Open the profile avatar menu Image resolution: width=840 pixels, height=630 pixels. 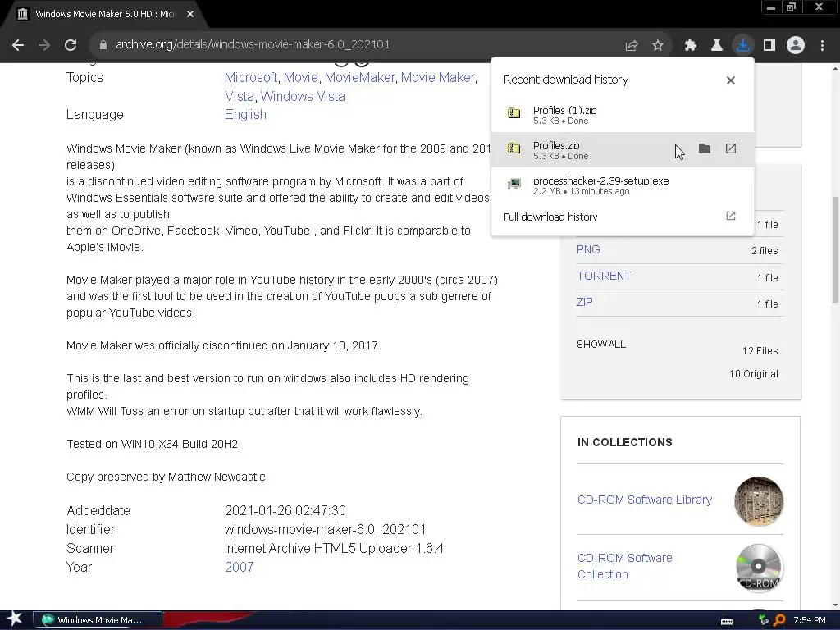796,46
